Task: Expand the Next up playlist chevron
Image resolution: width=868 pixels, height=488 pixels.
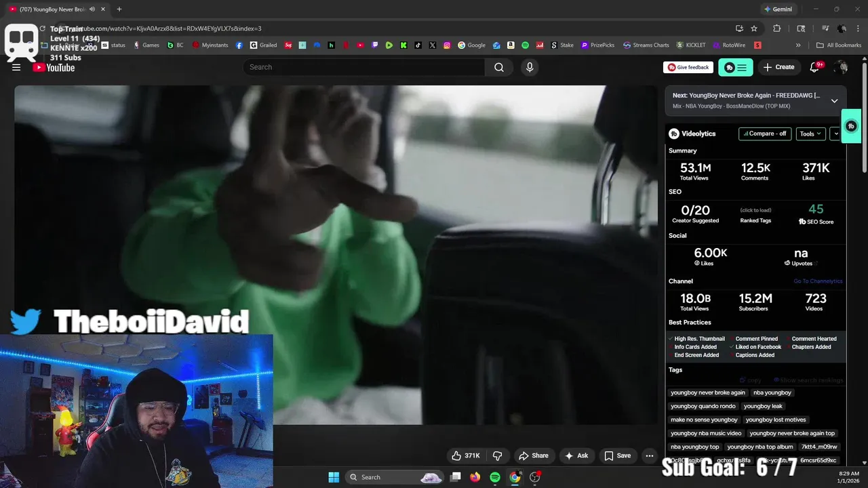Action: pyautogui.click(x=834, y=100)
